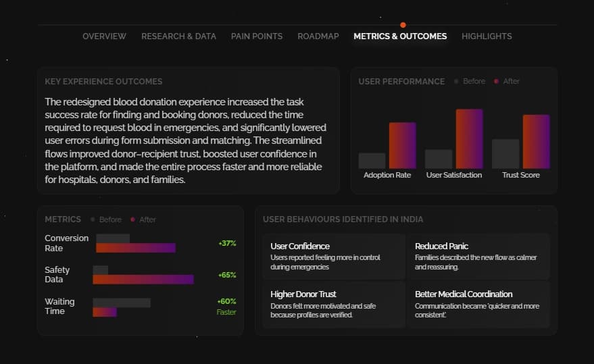Click the Adoption Rate label

pyautogui.click(x=387, y=175)
